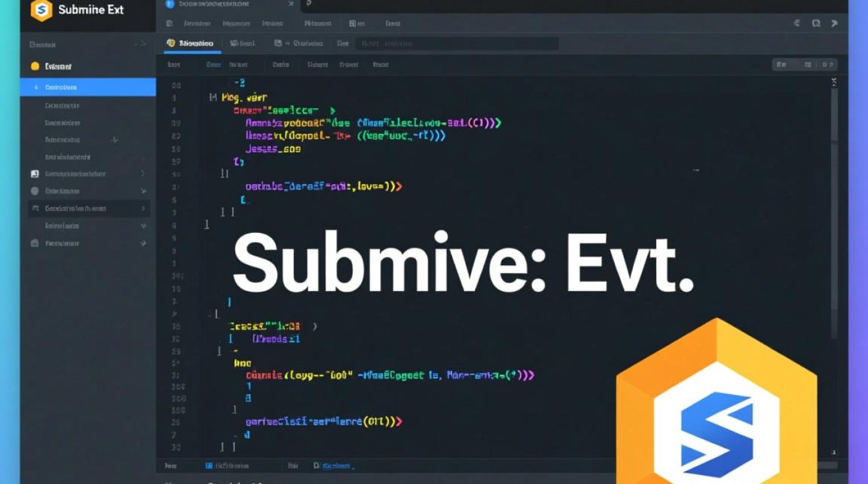Click the search input field in tab row

(x=459, y=44)
